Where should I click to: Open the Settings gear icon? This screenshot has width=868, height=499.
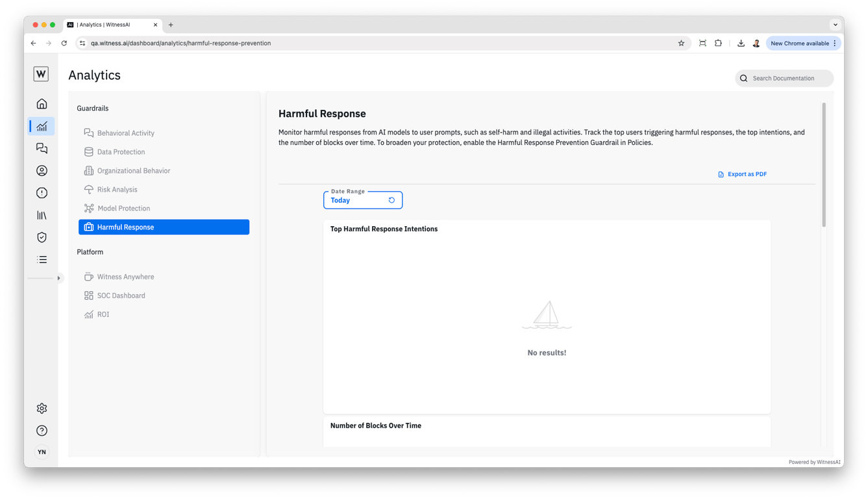tap(42, 408)
